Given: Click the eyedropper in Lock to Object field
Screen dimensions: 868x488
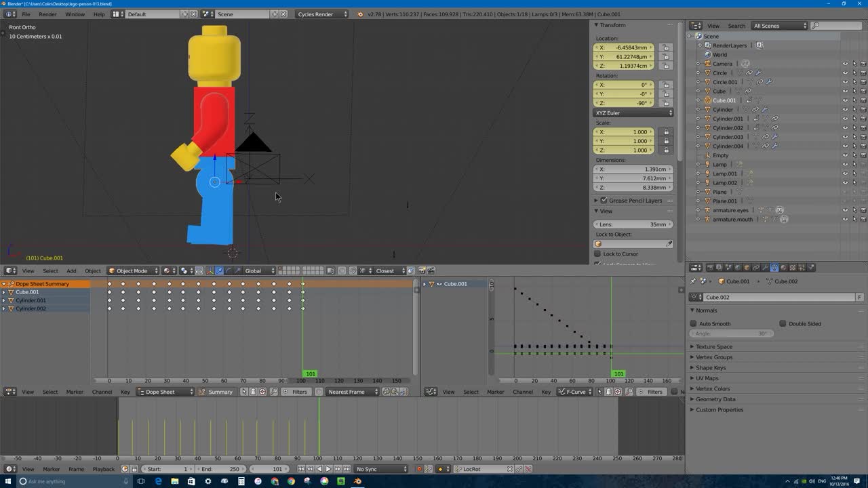Looking at the screenshot, I should tap(669, 244).
